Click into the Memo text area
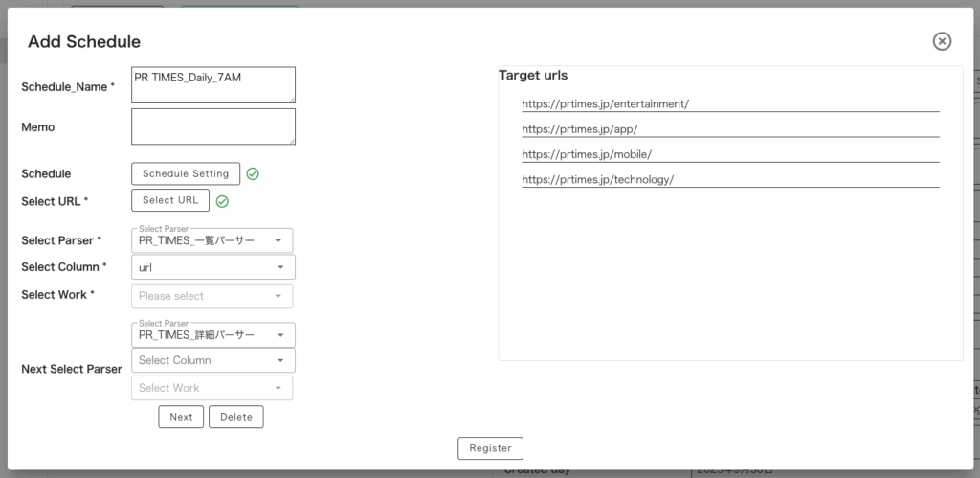The width and height of the screenshot is (980, 478). coord(212,126)
